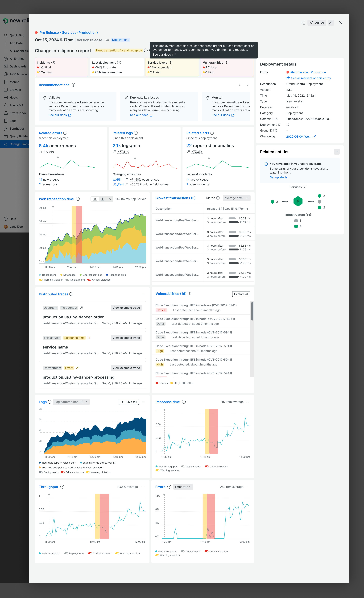Click the info icon beside Related logs
This screenshot has height=598, width=364.
coord(136,133)
